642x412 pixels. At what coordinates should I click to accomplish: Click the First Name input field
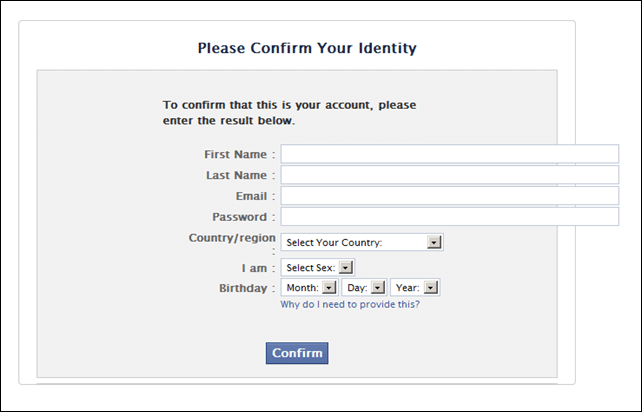point(450,154)
